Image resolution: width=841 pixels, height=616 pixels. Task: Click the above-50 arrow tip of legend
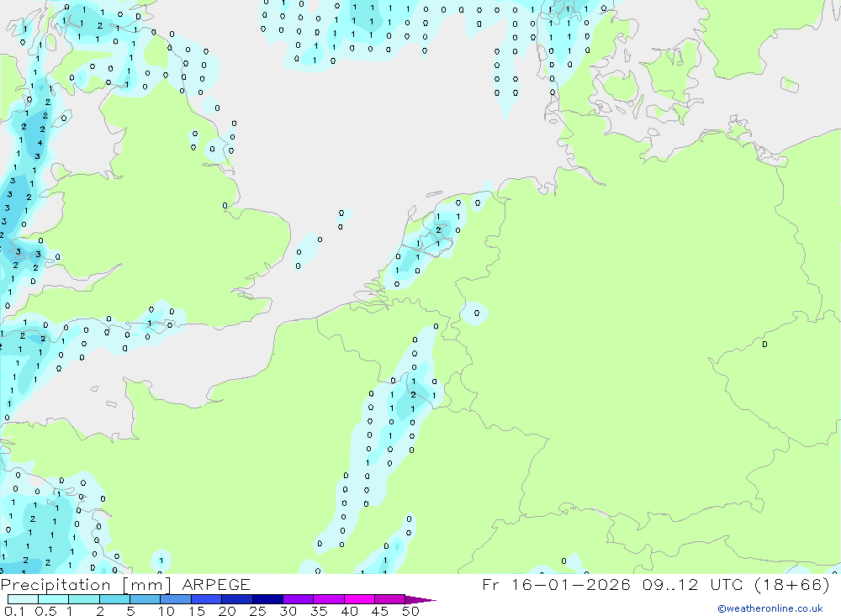point(420,600)
